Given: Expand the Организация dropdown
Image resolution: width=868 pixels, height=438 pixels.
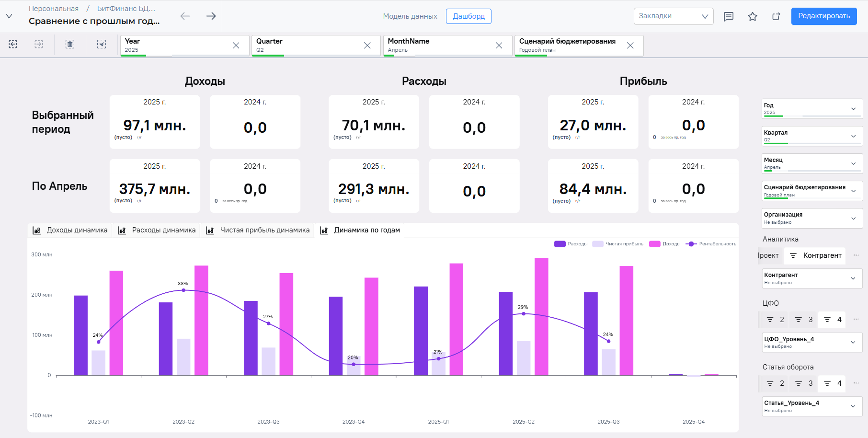Looking at the screenshot, I should click(812, 218).
